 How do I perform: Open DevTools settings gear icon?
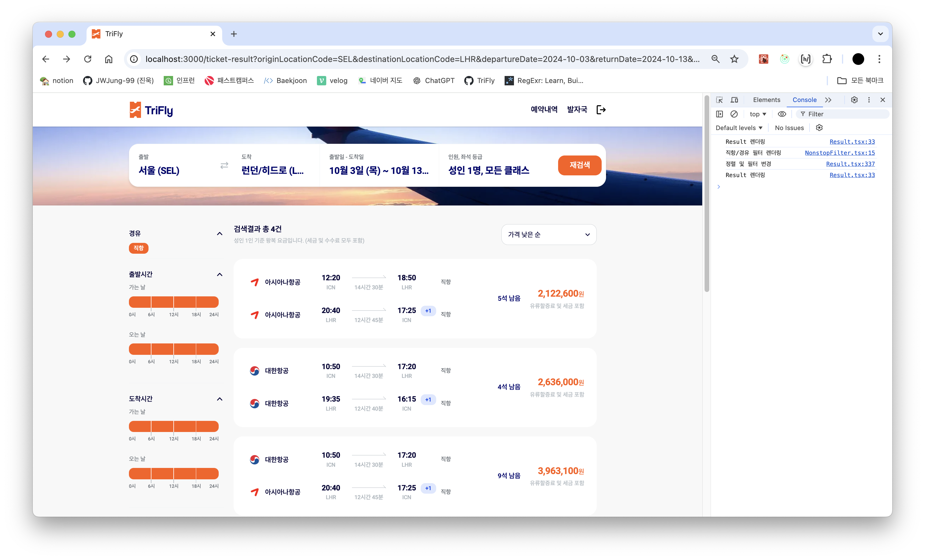point(854,100)
